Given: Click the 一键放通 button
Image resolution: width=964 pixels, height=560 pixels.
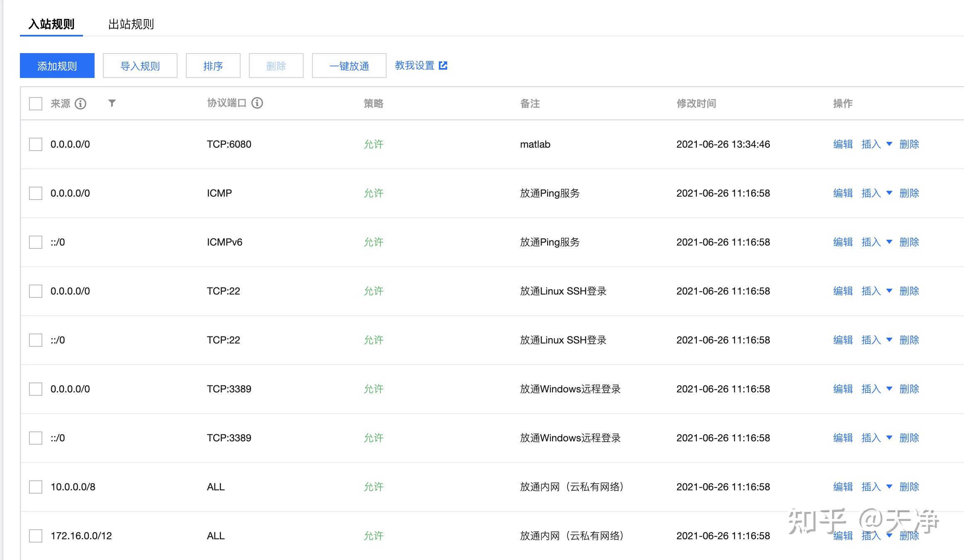Looking at the screenshot, I should tap(349, 65).
